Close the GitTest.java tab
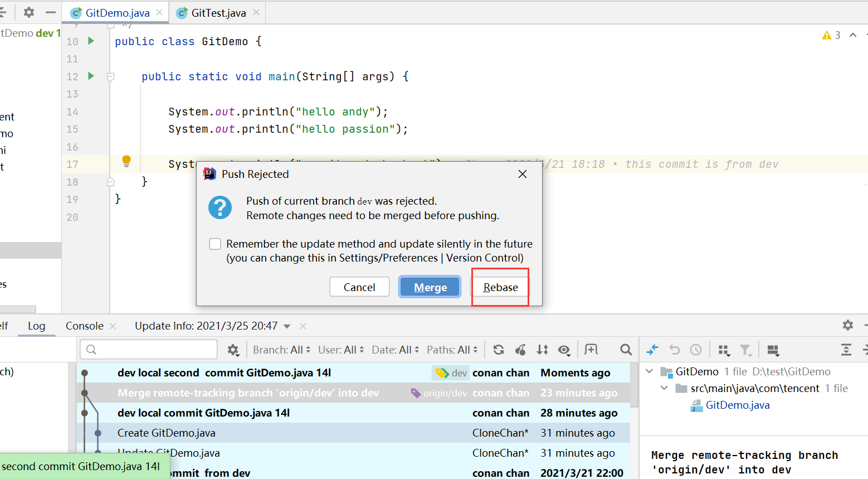The width and height of the screenshot is (868, 479). tap(256, 12)
